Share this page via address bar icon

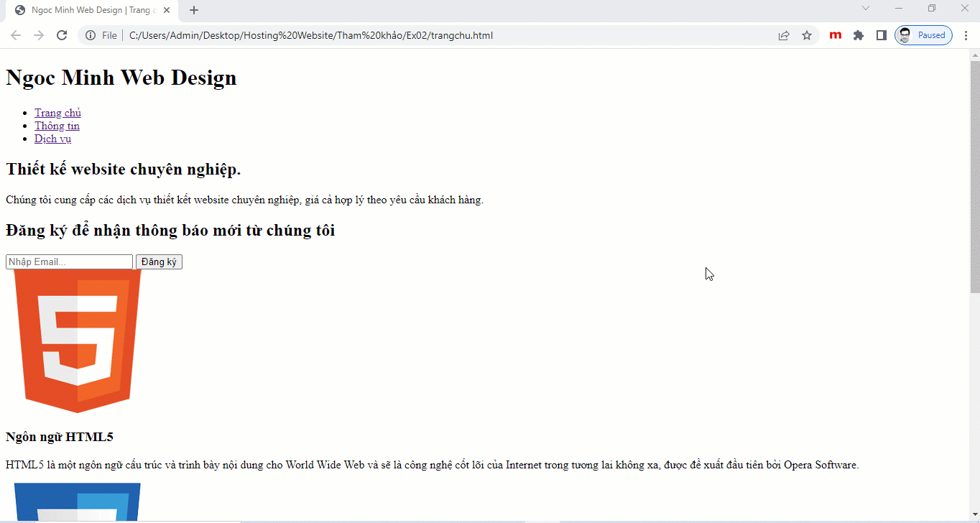pos(784,35)
